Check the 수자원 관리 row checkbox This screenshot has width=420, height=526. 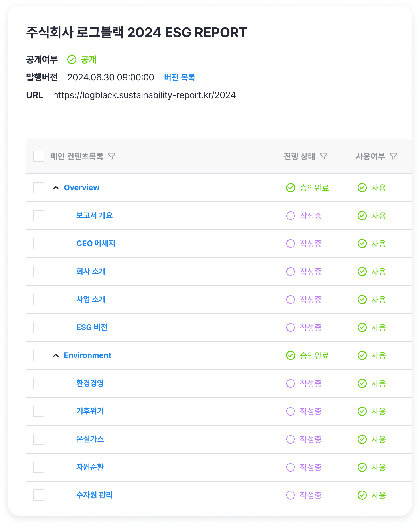click(x=39, y=495)
